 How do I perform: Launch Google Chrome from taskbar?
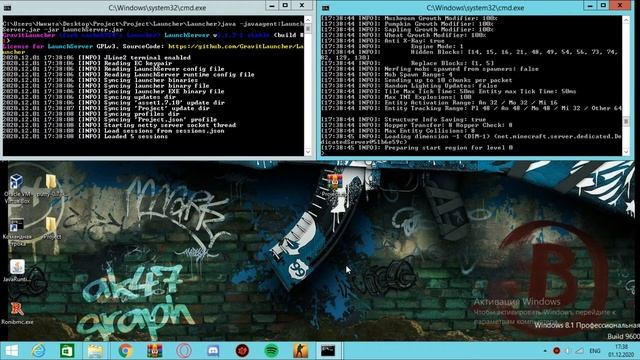125,351
